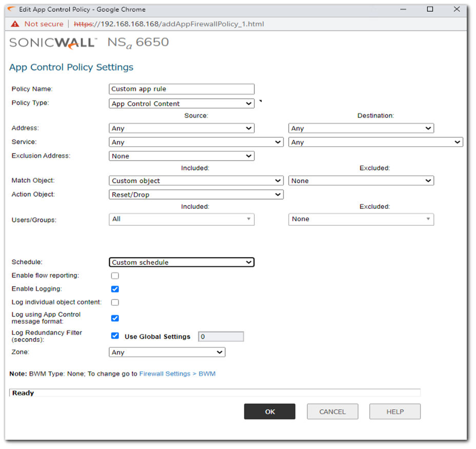Select the Action Object Reset/Drop dropdown
This screenshot has width=476, height=449.
click(x=196, y=195)
